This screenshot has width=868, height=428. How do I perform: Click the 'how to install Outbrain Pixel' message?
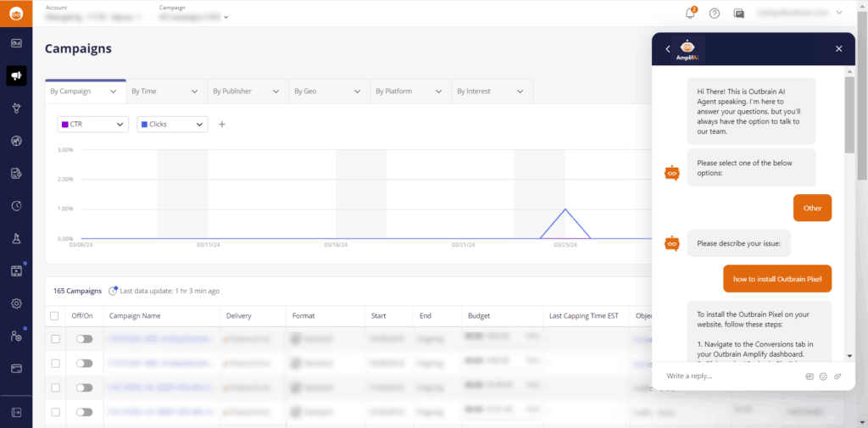pyautogui.click(x=777, y=279)
